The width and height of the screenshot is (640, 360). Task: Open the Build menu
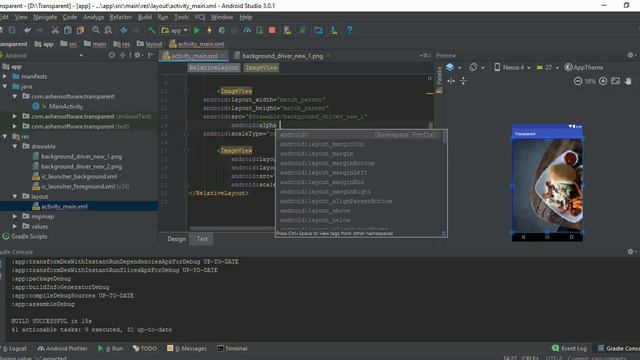tap(144, 17)
